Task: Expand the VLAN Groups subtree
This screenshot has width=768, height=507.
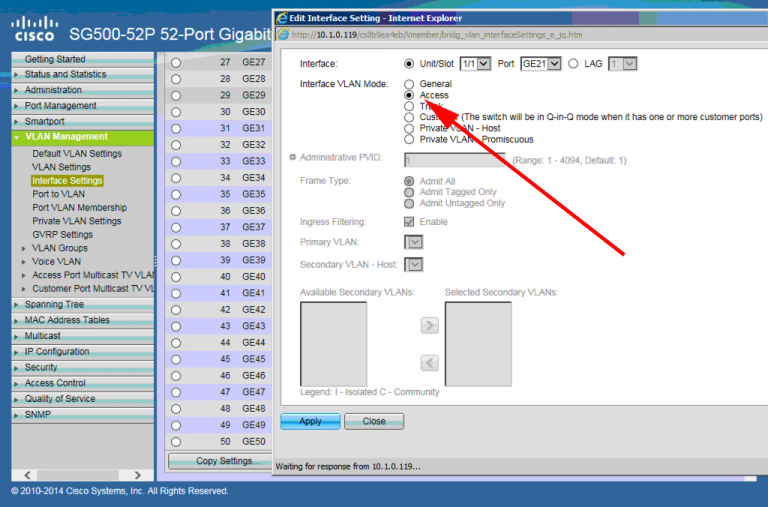Action: [24, 249]
